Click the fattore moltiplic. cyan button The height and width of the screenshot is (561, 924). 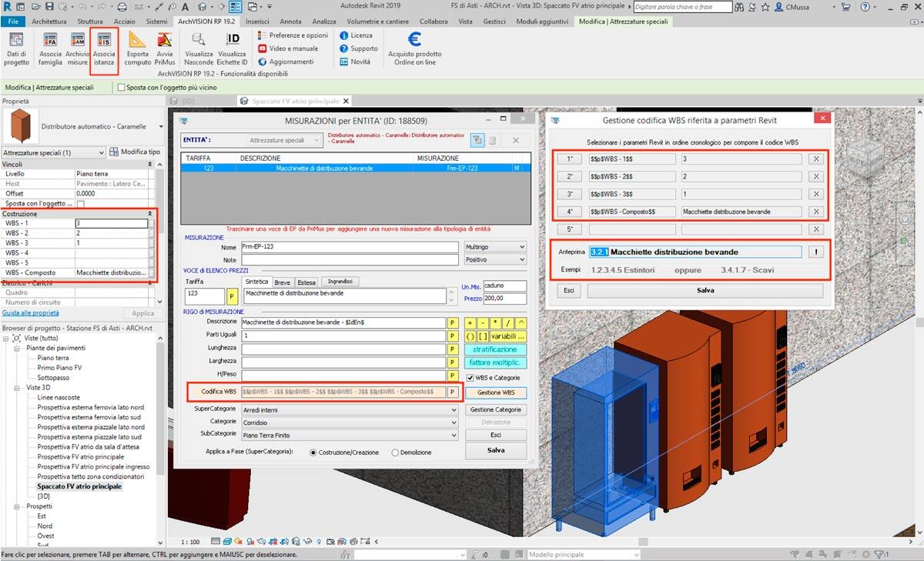[x=495, y=362]
